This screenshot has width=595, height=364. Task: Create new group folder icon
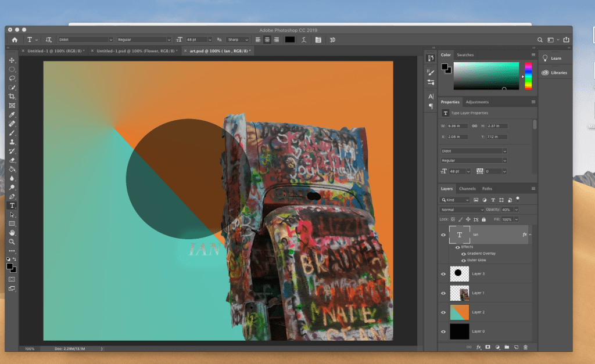[507, 347]
